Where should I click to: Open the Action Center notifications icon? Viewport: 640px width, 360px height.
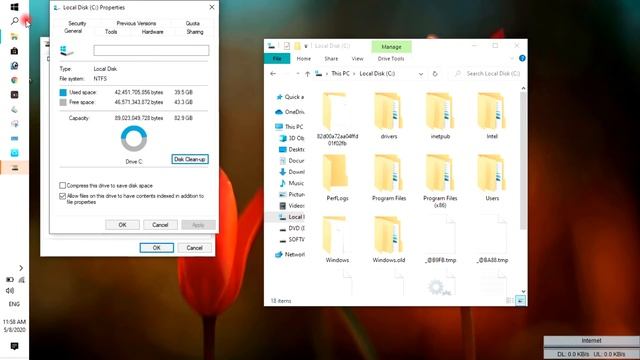[14, 346]
